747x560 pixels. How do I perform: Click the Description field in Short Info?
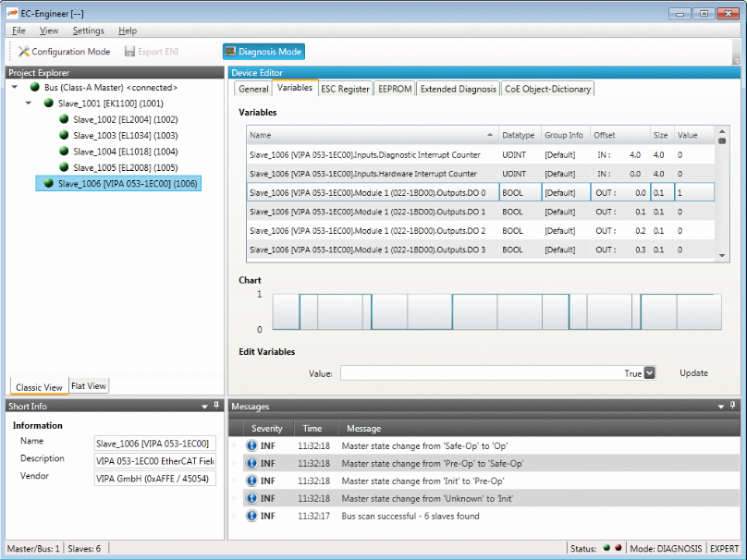coord(154,461)
